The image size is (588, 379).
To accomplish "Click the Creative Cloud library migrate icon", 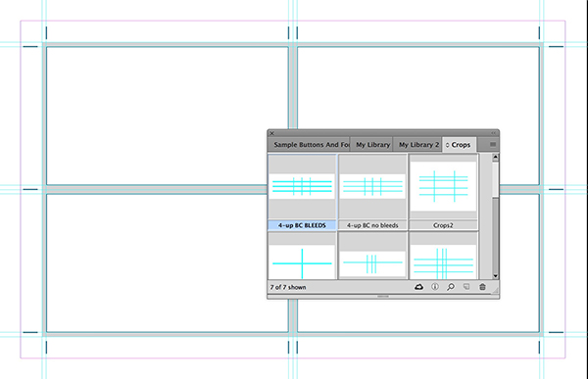I will 418,287.
